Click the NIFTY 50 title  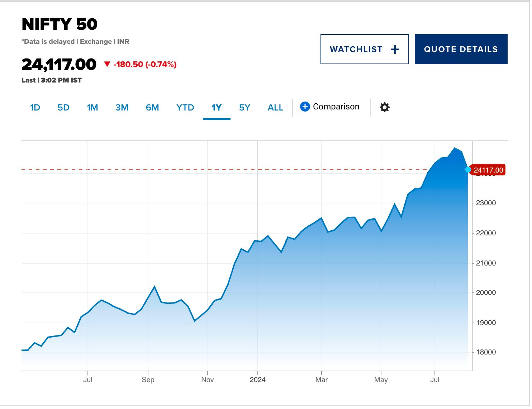[x=60, y=24]
